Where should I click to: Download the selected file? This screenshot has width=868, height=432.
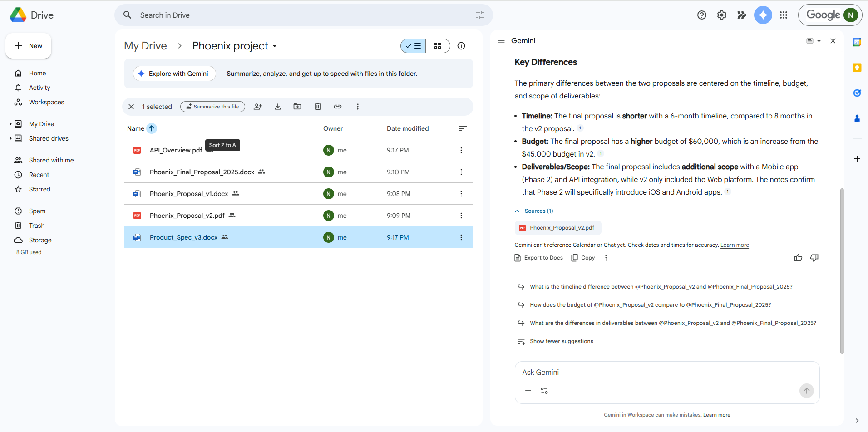coord(278,107)
